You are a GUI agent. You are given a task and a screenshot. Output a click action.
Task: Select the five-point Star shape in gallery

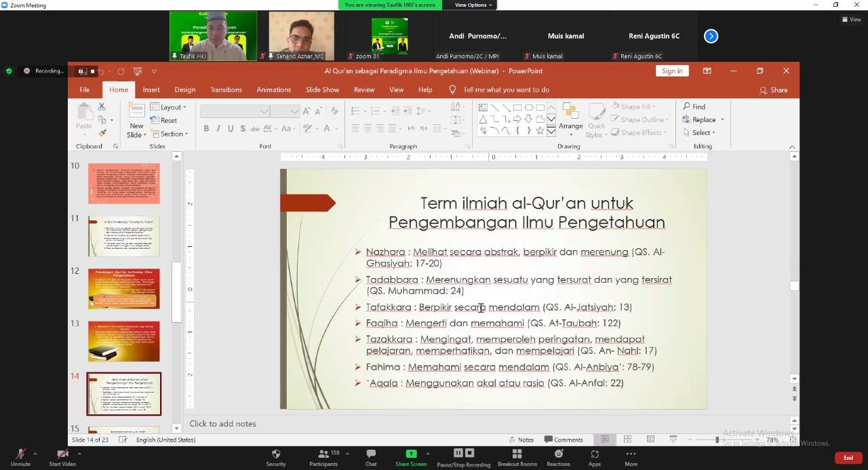point(540,130)
